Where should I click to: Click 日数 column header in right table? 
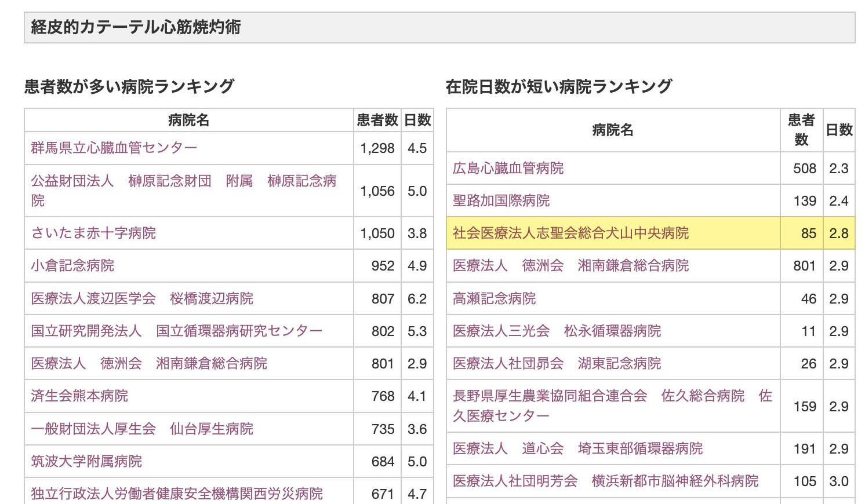839,130
